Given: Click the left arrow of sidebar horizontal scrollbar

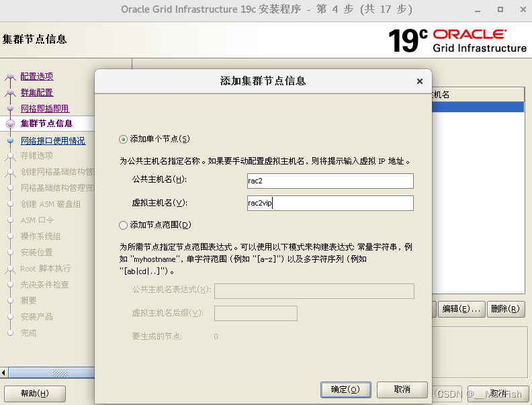Looking at the screenshot, I should click(x=4, y=373).
